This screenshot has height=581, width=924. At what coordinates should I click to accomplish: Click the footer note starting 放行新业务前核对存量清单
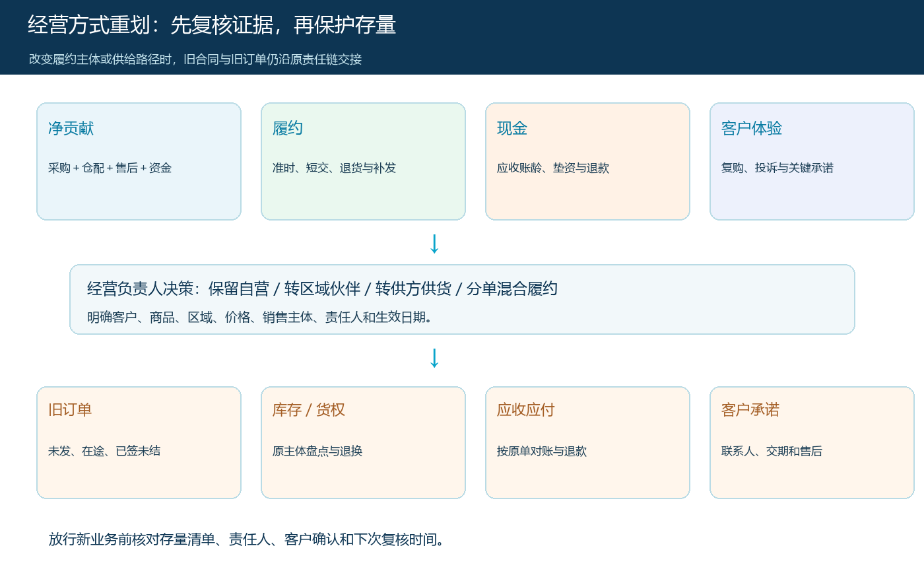click(x=248, y=539)
